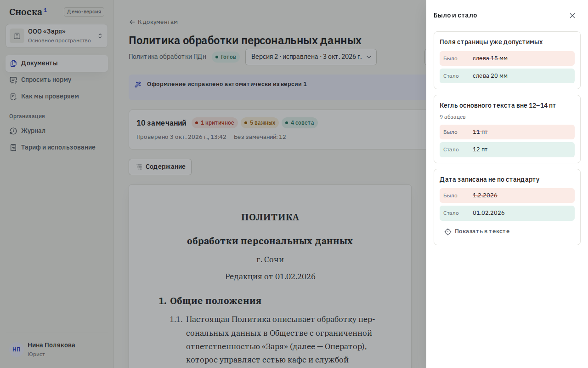
Task: Click the building icon of ООО «Заря»
Action: (17, 36)
